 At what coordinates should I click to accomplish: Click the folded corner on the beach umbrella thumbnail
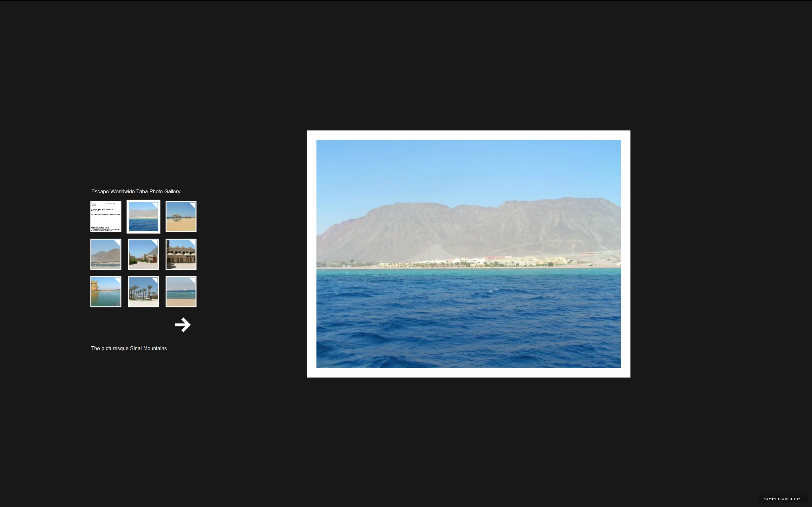[x=193, y=205]
